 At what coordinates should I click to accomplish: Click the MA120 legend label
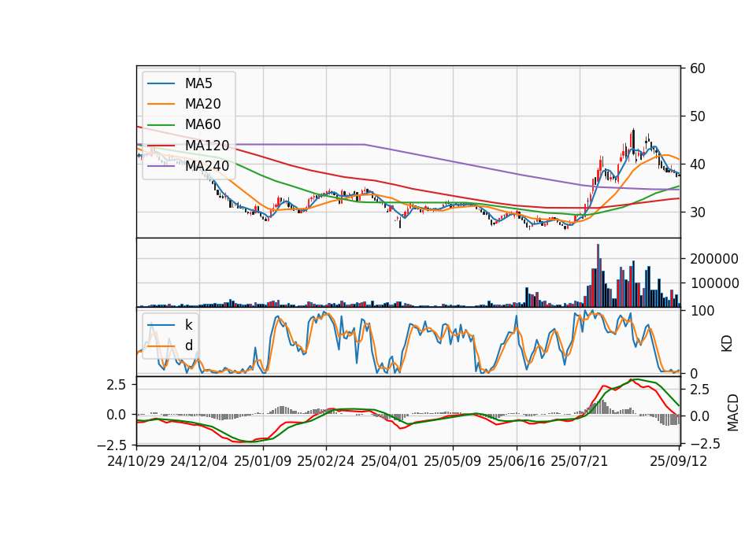(207, 145)
